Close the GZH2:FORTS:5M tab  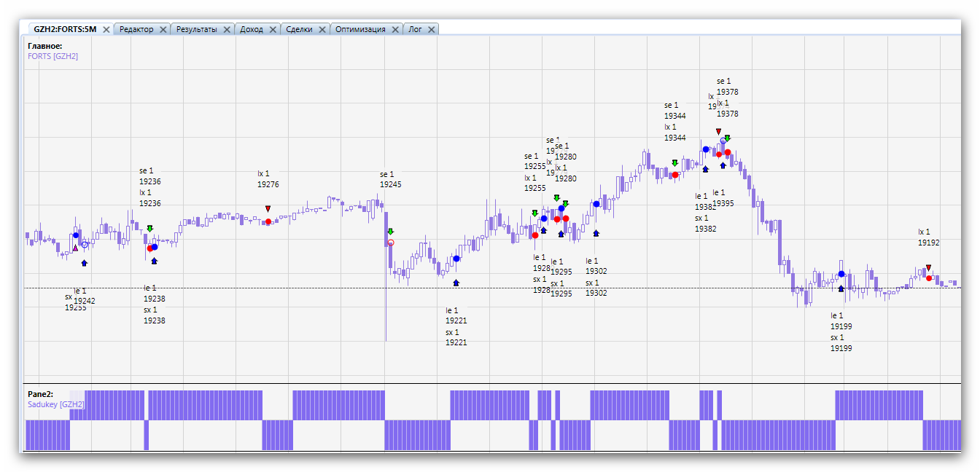pyautogui.click(x=106, y=29)
